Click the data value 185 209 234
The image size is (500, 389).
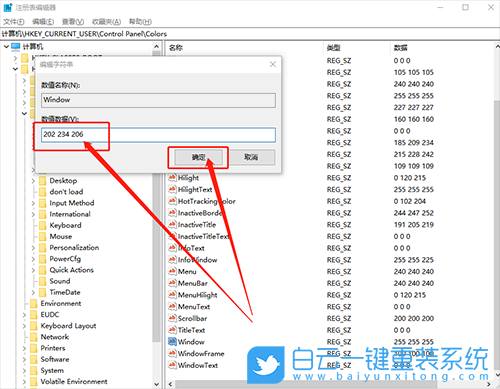(414, 143)
